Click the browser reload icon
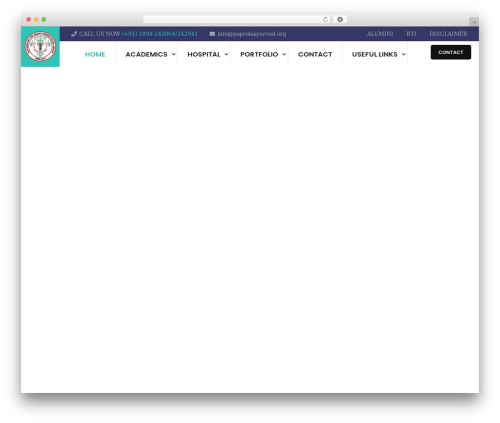Image resolution: width=500 pixels, height=423 pixels. pyautogui.click(x=325, y=19)
